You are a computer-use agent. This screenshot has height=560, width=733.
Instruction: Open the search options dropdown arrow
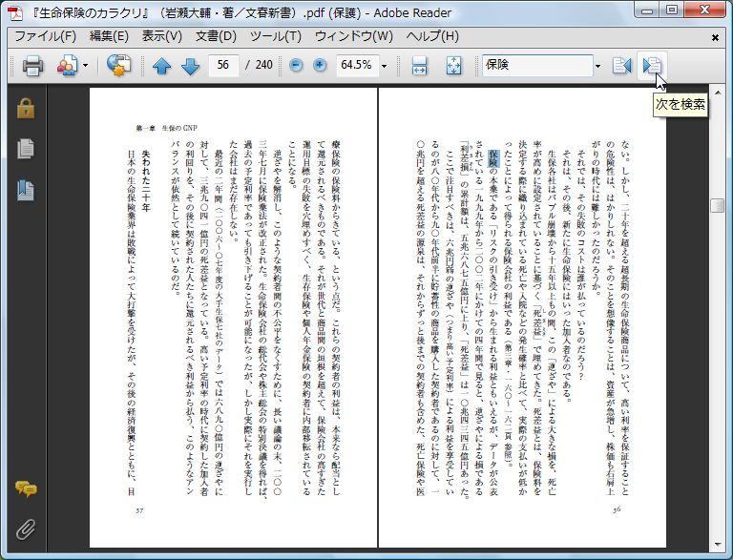click(597, 66)
